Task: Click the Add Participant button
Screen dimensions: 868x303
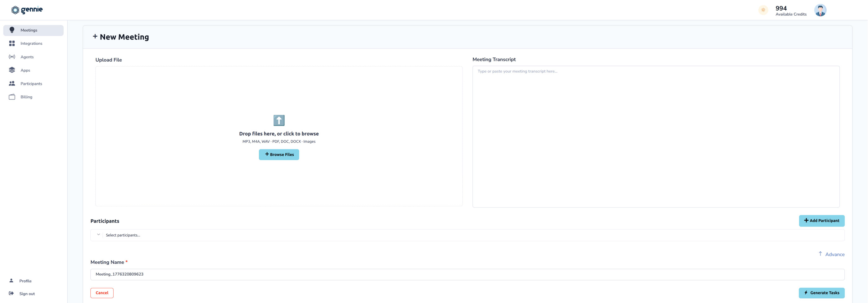Action: [821, 221]
